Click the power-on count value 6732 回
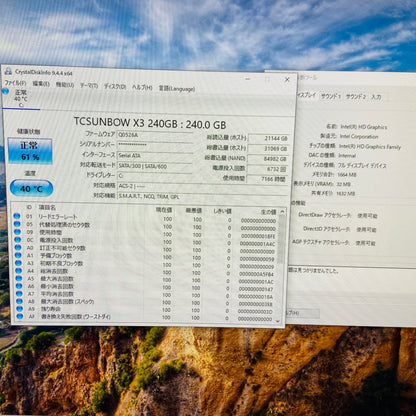416x416 pixels. click(268, 169)
